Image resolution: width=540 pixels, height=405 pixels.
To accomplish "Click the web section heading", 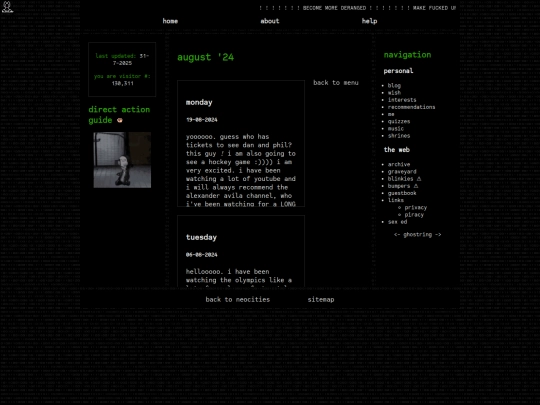I will 396,150.
